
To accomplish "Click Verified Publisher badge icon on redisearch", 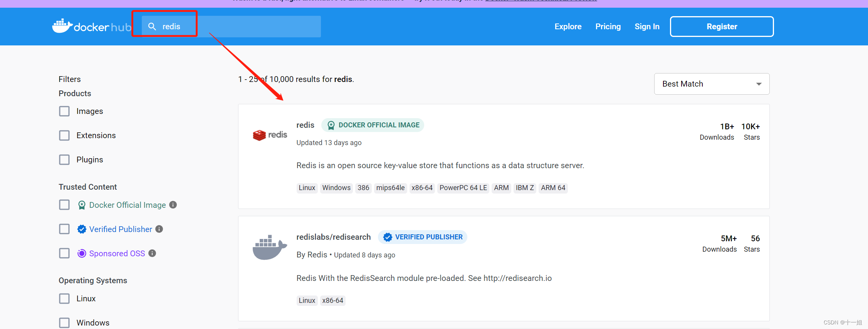I will pyautogui.click(x=388, y=237).
